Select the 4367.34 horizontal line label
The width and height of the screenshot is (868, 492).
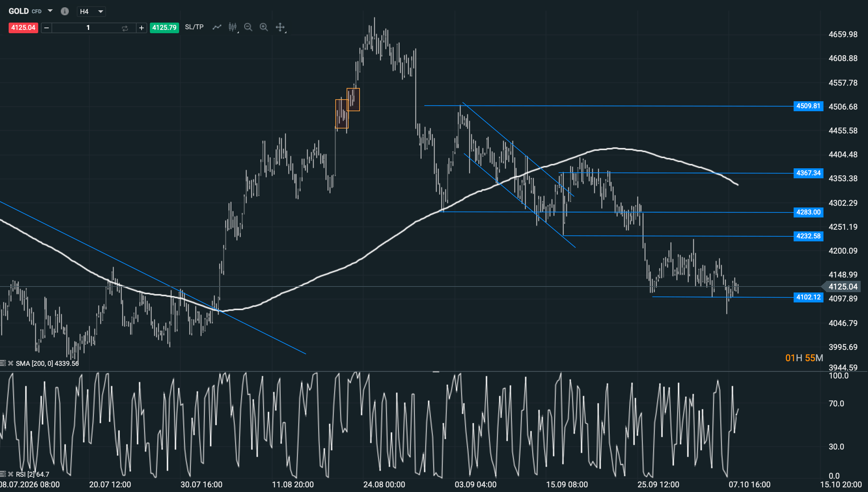coord(808,173)
